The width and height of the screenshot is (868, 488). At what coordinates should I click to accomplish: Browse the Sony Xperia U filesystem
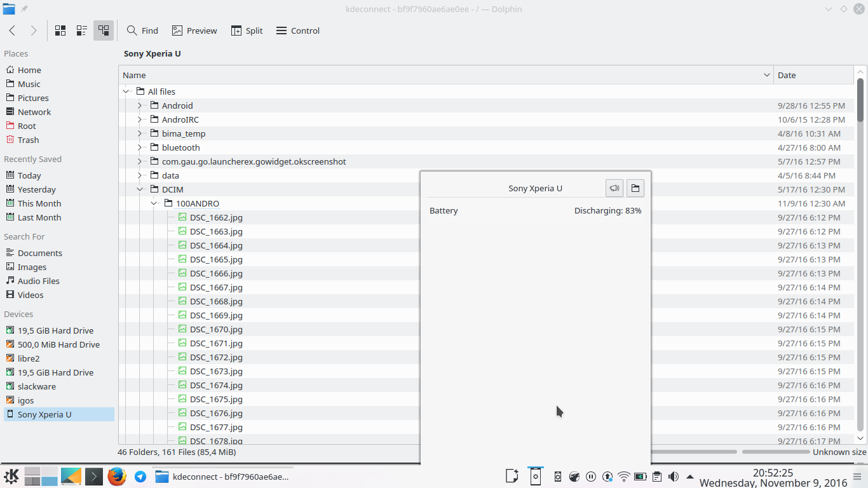635,188
